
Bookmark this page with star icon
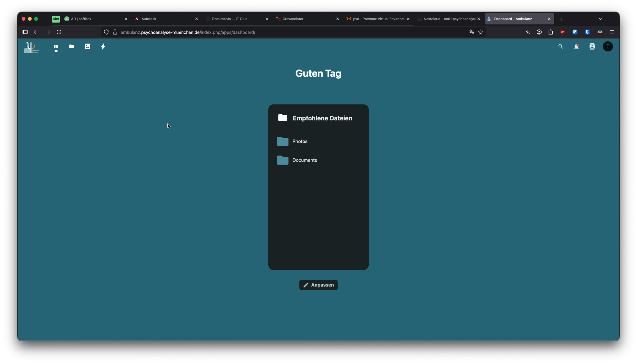[481, 32]
